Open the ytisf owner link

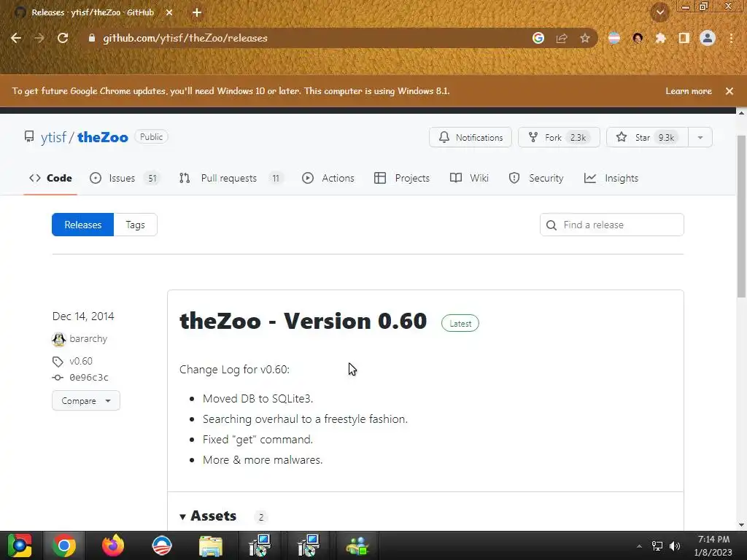53,137
